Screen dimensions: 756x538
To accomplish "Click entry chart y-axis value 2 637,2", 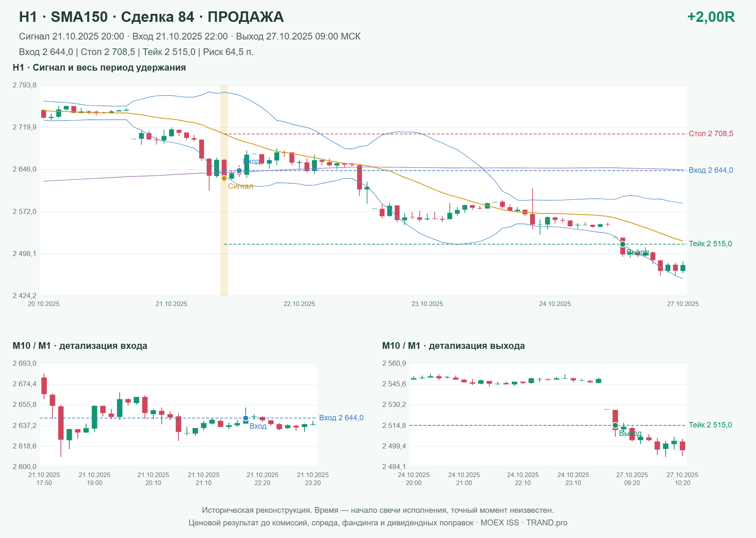I will [x=24, y=426].
